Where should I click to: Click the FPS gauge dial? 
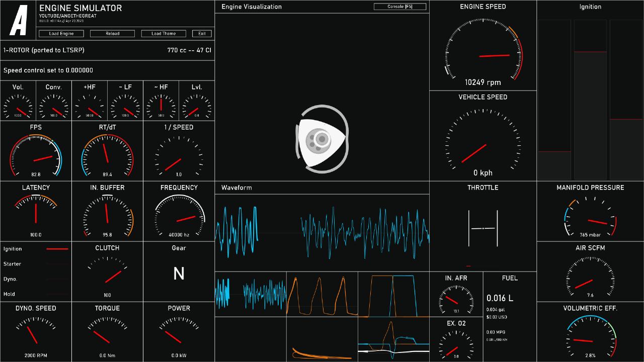click(36, 156)
